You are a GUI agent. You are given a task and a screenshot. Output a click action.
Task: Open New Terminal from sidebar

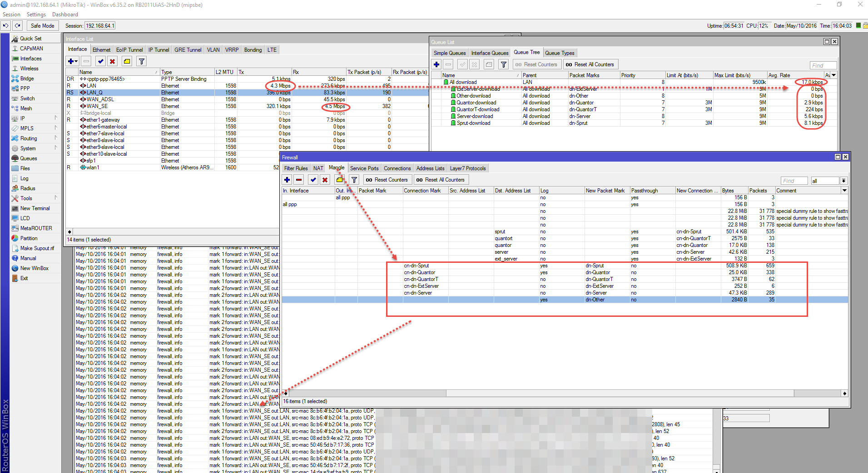pyautogui.click(x=35, y=208)
